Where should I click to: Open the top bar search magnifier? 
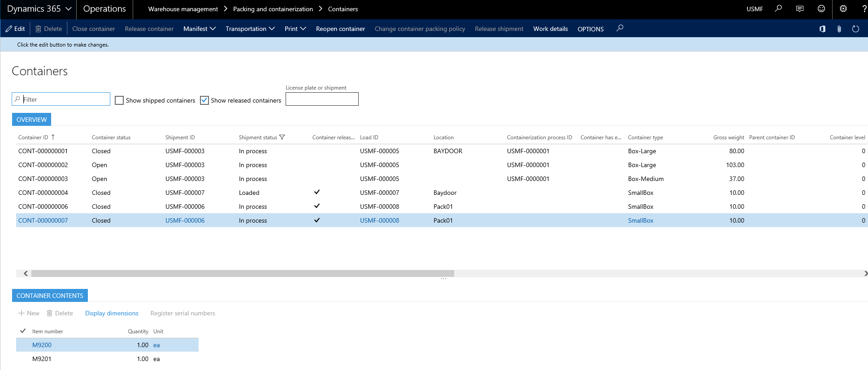778,9
